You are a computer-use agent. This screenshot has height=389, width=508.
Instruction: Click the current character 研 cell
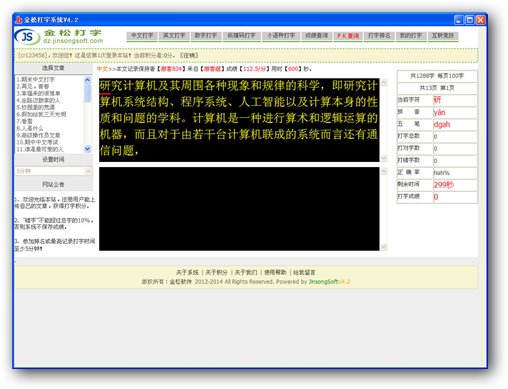[x=455, y=100]
